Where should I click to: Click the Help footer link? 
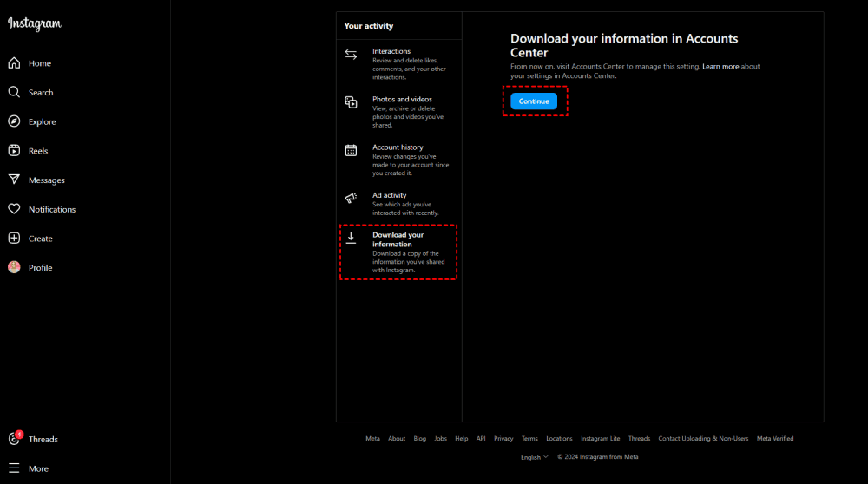pyautogui.click(x=461, y=439)
